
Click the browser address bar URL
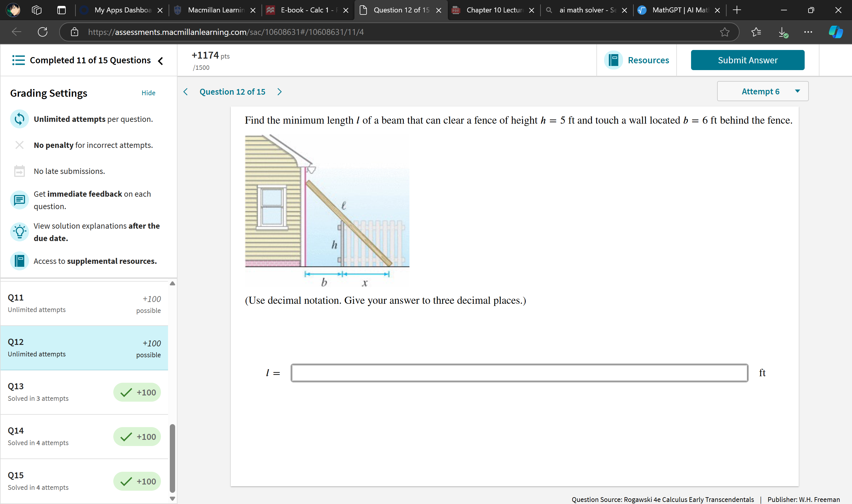point(226,32)
